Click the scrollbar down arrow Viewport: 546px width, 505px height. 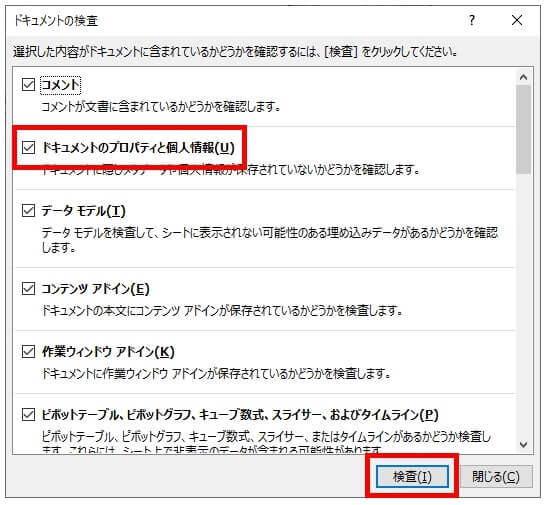click(x=523, y=444)
